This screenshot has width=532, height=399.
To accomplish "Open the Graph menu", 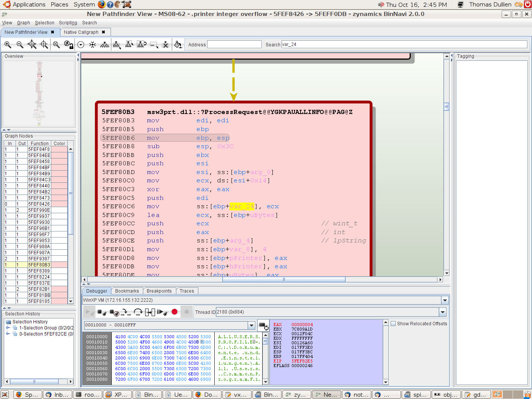I will 24,23.
